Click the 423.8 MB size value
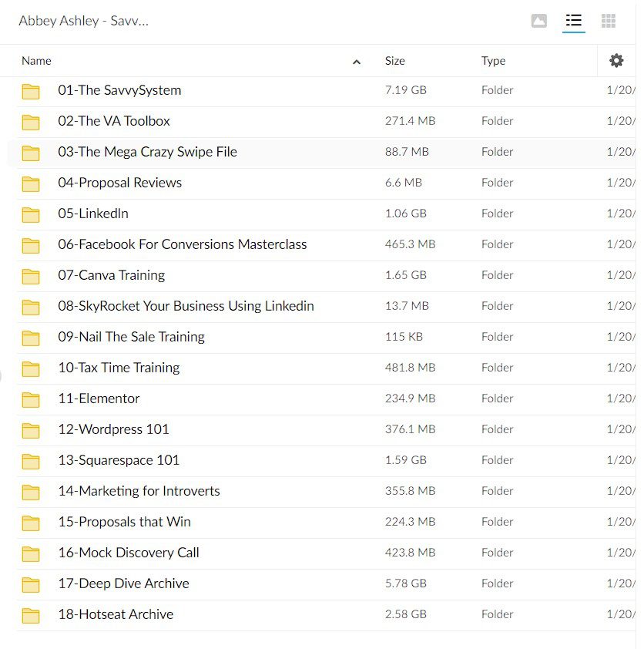The height and width of the screenshot is (649, 644). 410,553
